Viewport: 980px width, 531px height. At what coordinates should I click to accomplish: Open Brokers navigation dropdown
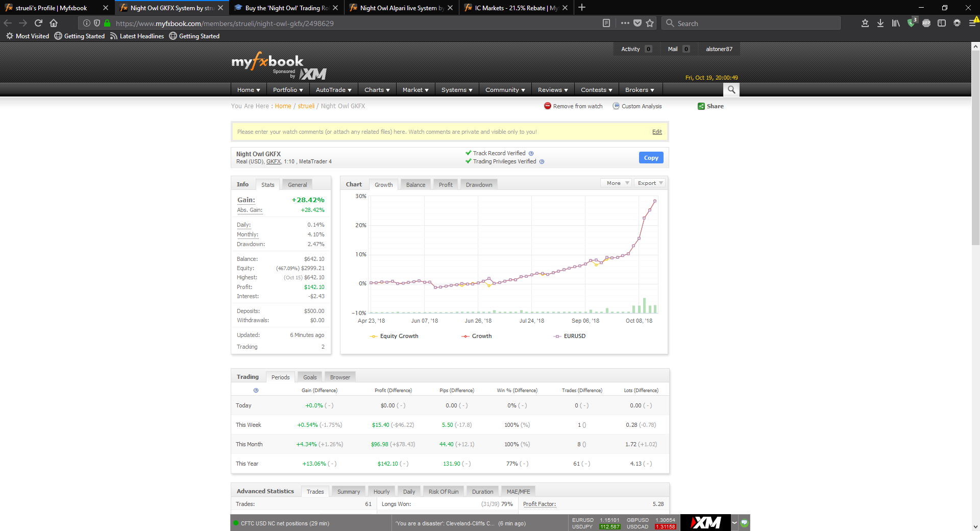point(640,90)
